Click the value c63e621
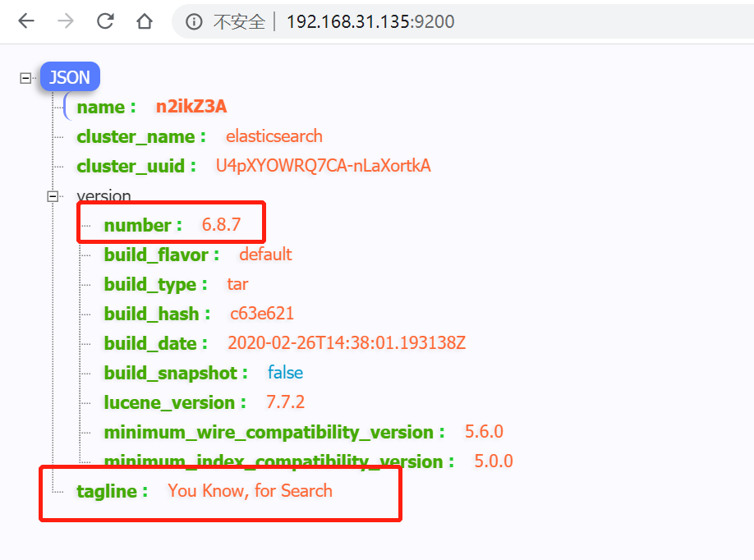 tap(261, 314)
